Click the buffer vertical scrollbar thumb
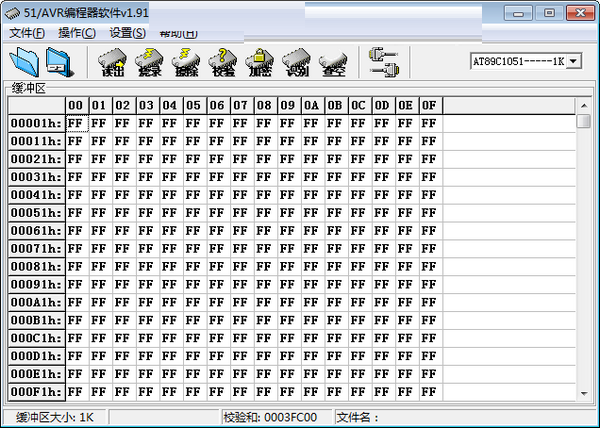The image size is (600, 428). 584,121
